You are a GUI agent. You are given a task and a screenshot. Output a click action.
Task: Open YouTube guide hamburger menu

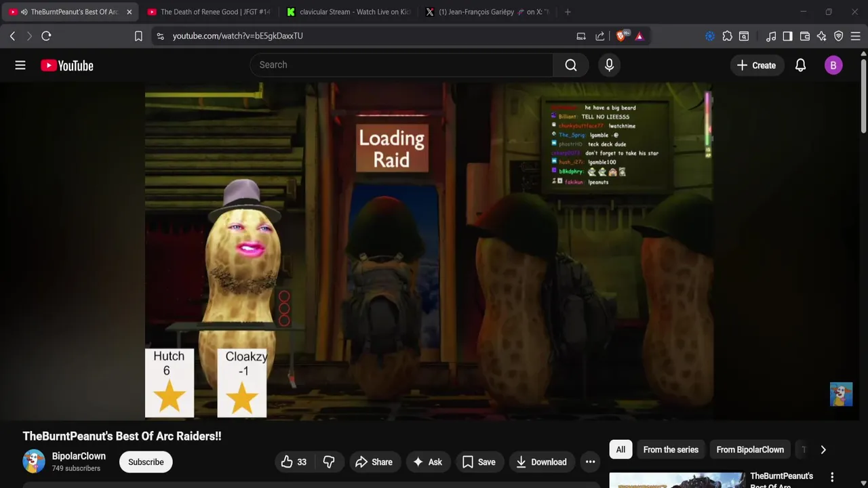20,65
